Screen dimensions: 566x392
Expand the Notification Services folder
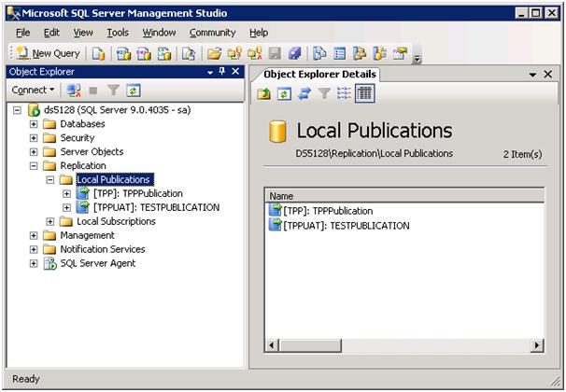click(x=34, y=249)
